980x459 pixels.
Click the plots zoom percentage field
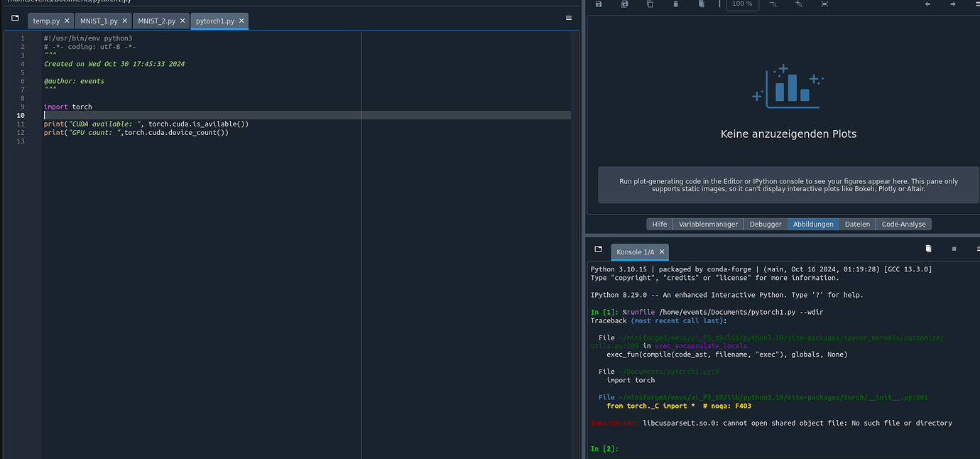pyautogui.click(x=742, y=4)
